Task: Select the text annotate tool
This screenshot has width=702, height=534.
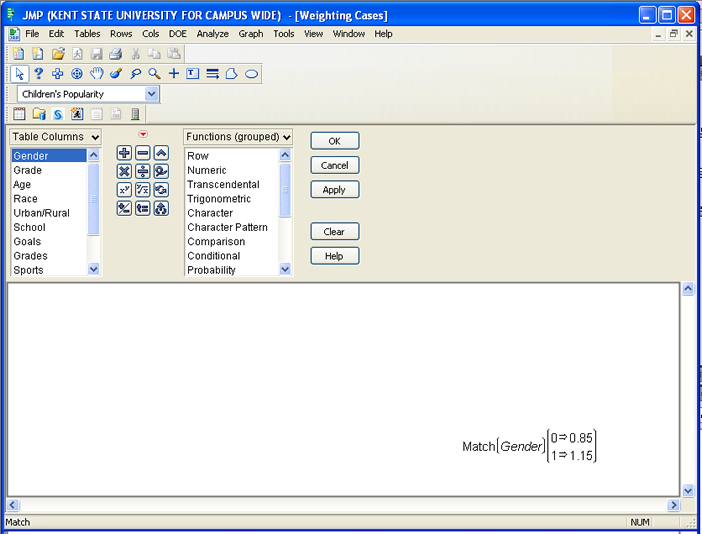Action: click(x=193, y=73)
